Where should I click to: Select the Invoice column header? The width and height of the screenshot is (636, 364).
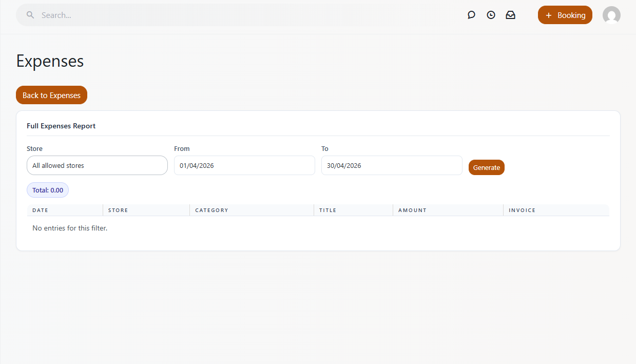click(522, 210)
